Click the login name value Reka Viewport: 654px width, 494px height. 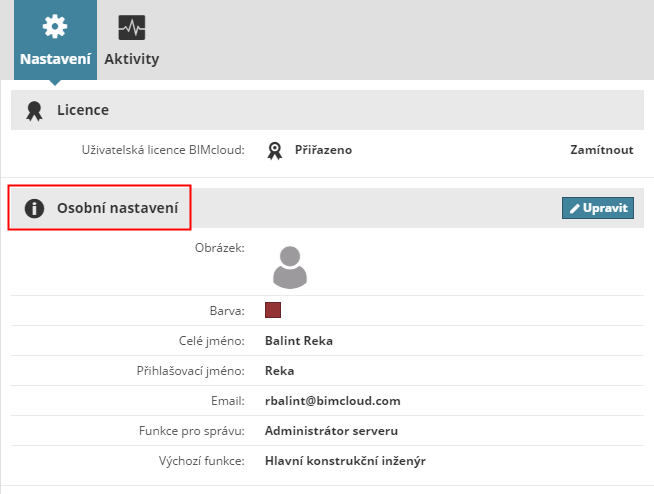[x=279, y=370]
